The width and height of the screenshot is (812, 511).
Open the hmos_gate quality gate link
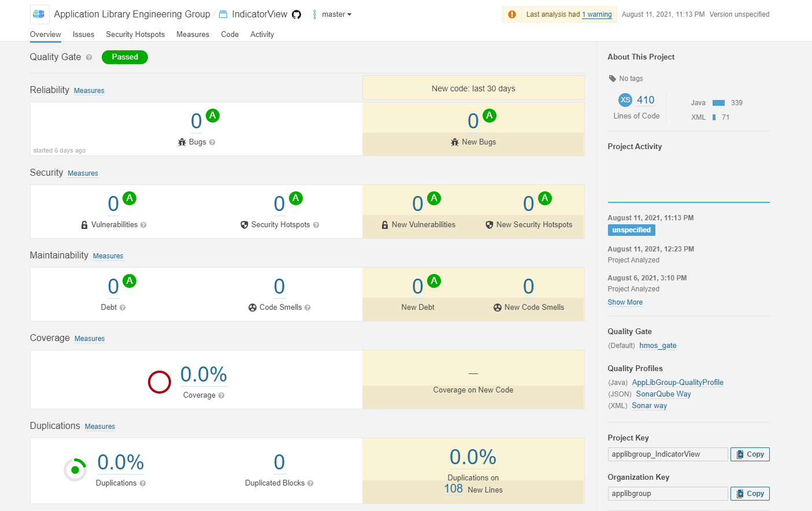coord(658,346)
